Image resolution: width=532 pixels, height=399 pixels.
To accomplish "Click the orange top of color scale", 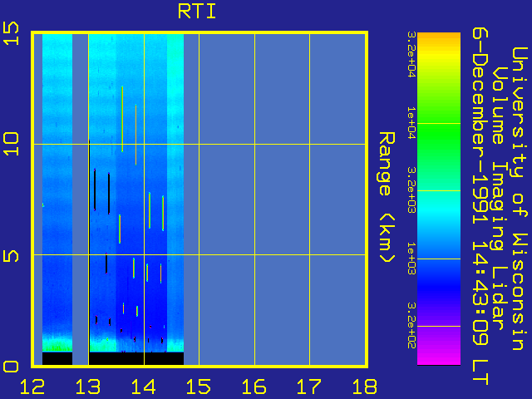I will 439,37.
